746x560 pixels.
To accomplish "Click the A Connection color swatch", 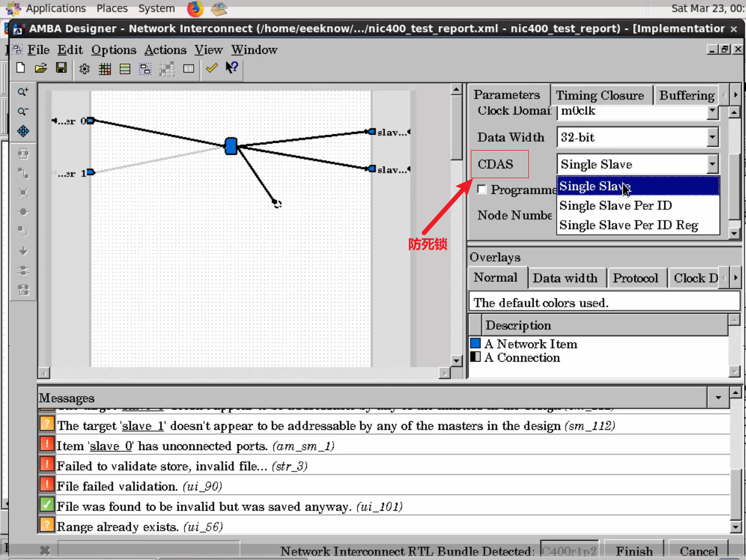I will (475, 357).
